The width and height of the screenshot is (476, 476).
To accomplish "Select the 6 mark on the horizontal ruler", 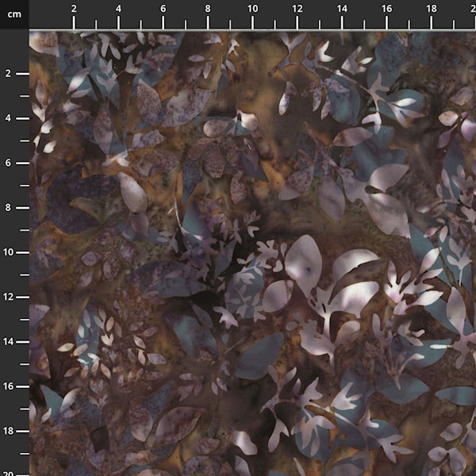I will coord(163,8).
